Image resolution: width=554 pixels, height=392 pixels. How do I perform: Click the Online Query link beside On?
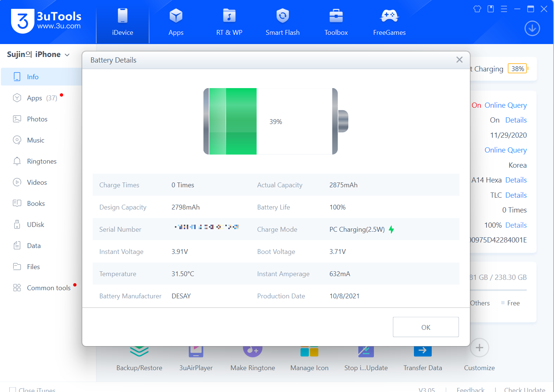505,105
